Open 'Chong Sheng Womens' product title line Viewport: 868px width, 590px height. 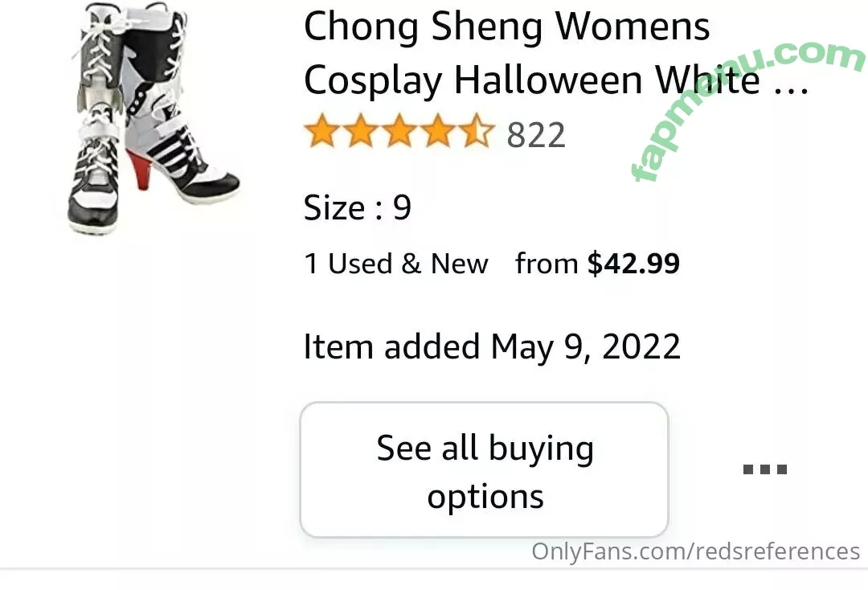[506, 26]
